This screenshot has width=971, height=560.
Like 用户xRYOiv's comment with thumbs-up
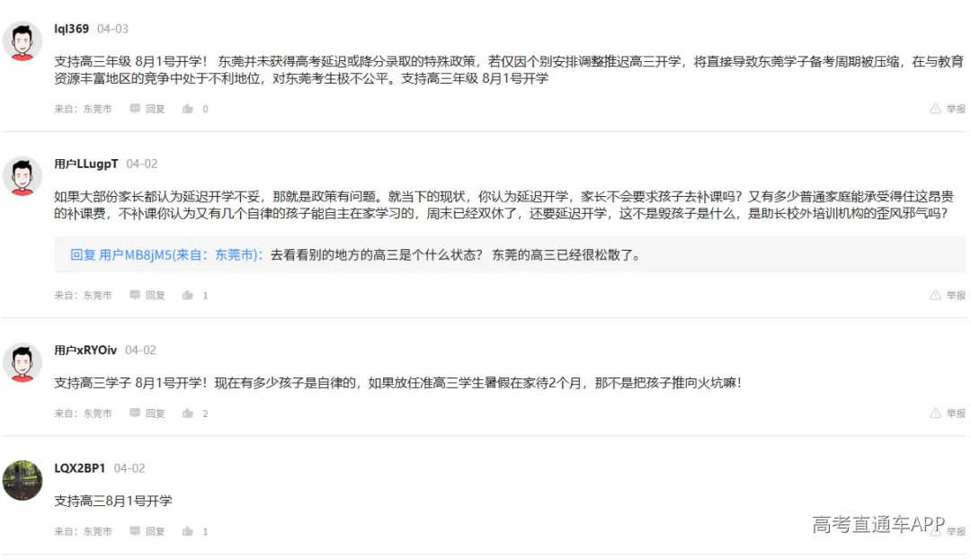pos(188,413)
